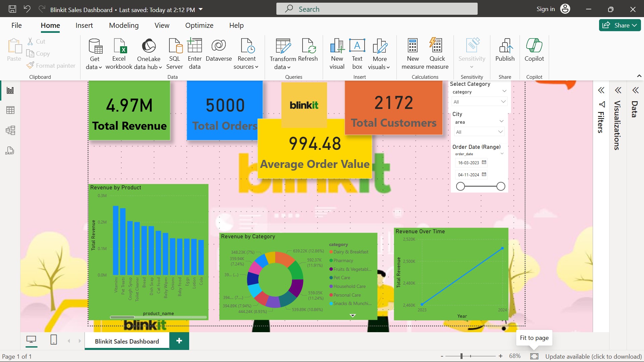Open DAX query view icon

click(10, 150)
